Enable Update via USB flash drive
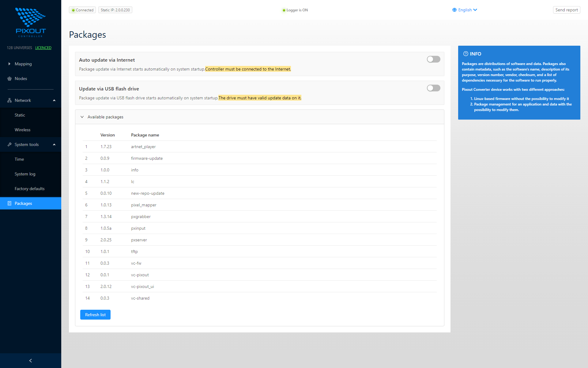The width and height of the screenshot is (588, 368). [x=433, y=88]
